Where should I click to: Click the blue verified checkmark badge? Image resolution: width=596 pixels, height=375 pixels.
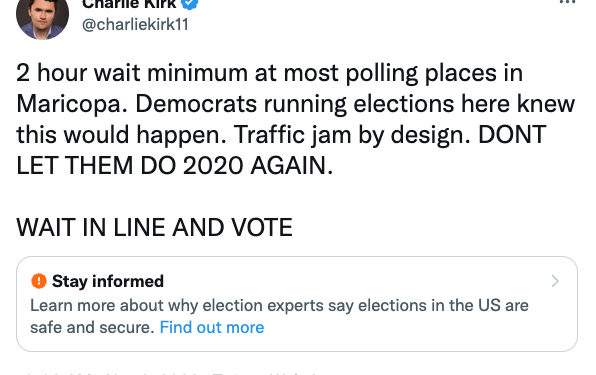(x=190, y=4)
